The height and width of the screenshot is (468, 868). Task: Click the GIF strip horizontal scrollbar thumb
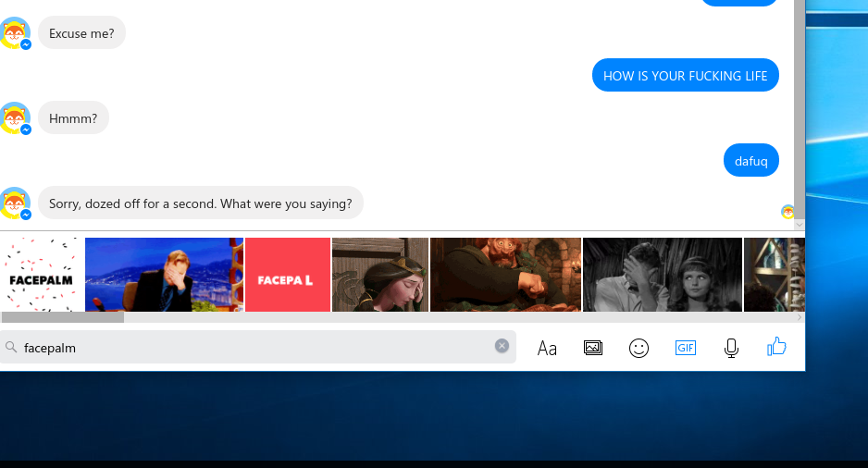coord(63,317)
